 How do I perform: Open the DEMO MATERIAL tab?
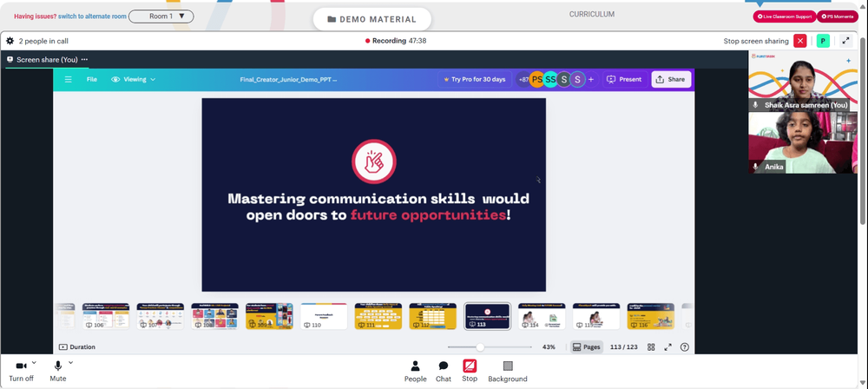coord(372,19)
